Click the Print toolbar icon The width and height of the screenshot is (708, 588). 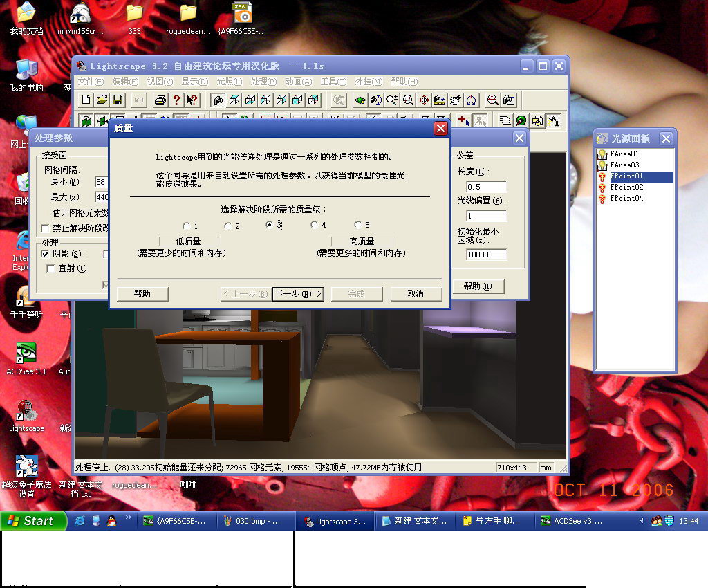[160, 100]
